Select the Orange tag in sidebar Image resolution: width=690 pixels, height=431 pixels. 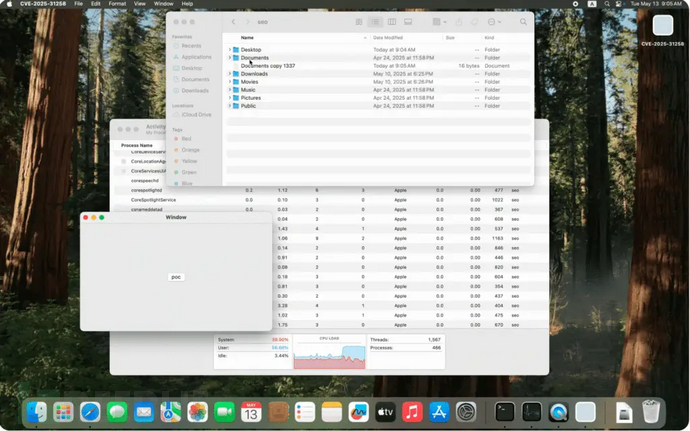pos(187,150)
